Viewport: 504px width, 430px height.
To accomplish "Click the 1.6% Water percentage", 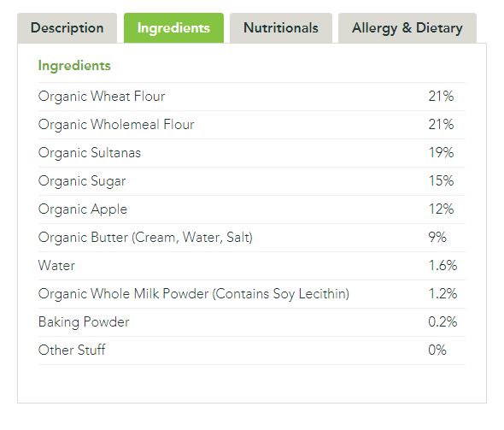I will coord(442,266).
